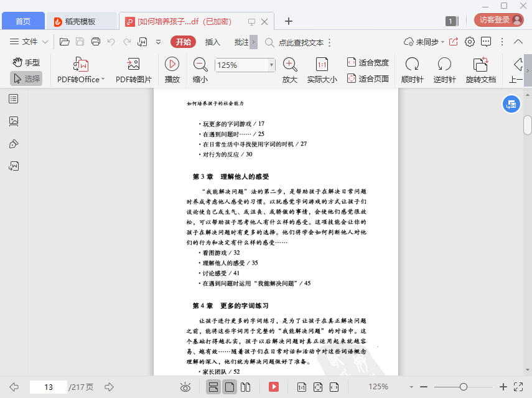Open the annotations sidebar panel

coord(14,144)
